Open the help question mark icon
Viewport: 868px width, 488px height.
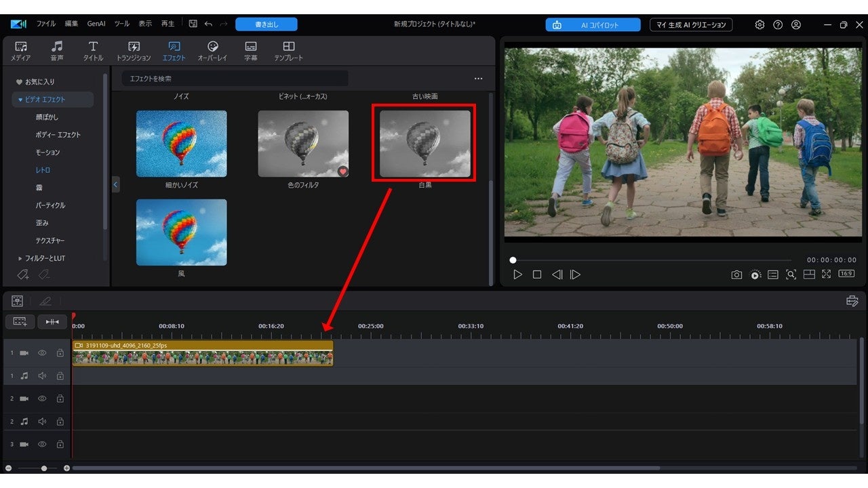tap(778, 24)
